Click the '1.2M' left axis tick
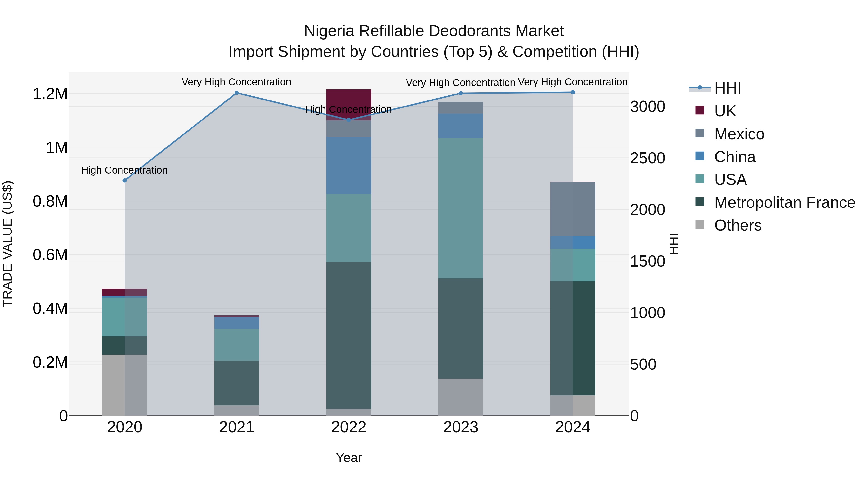 (50, 94)
